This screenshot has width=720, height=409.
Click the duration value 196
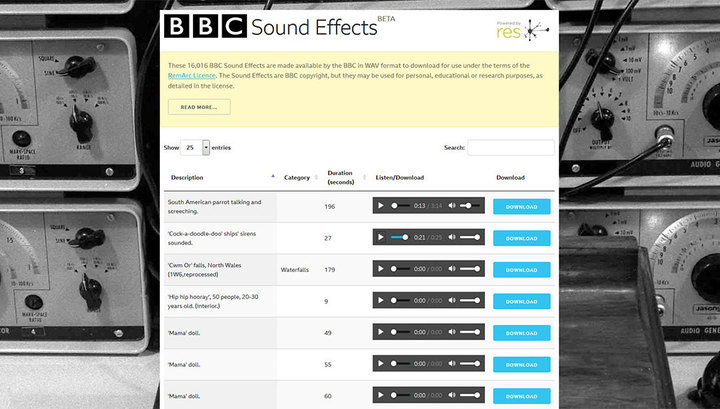330,207
